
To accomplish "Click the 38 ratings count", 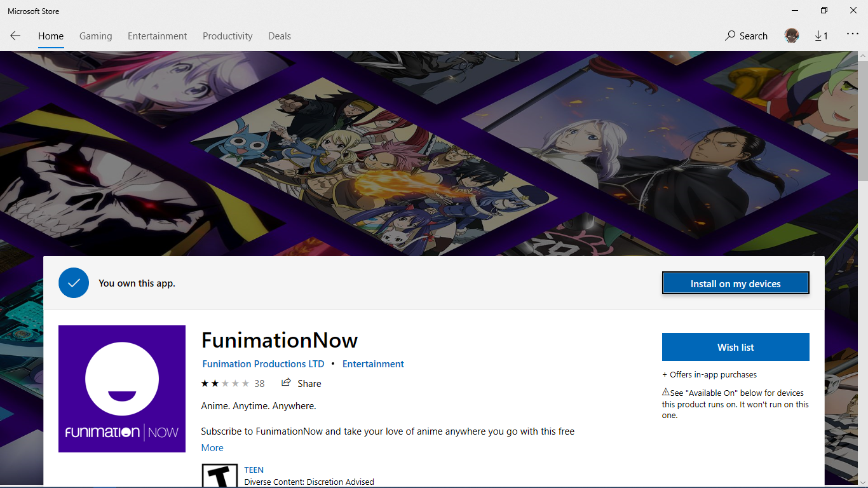I will (259, 383).
